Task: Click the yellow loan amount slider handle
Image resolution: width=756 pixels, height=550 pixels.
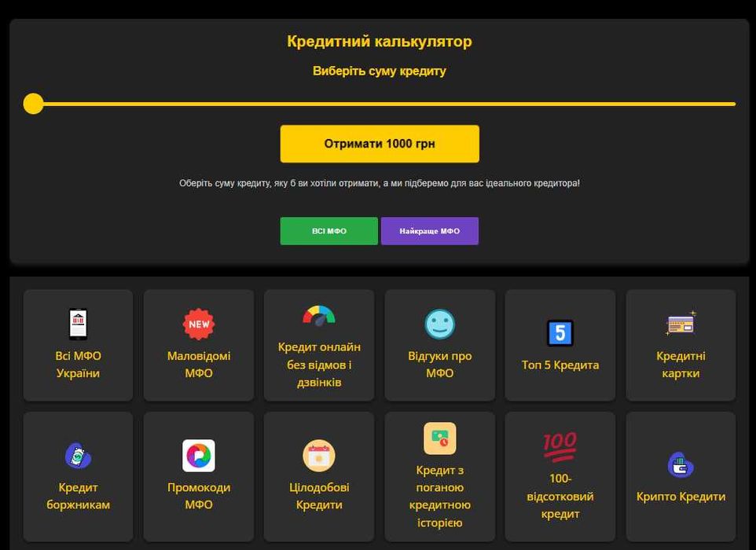Action: point(33,104)
